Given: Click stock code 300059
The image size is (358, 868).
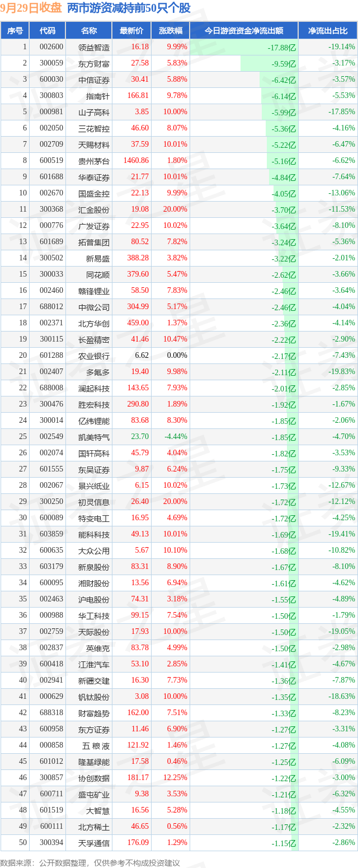Looking at the screenshot, I should 51,63.
